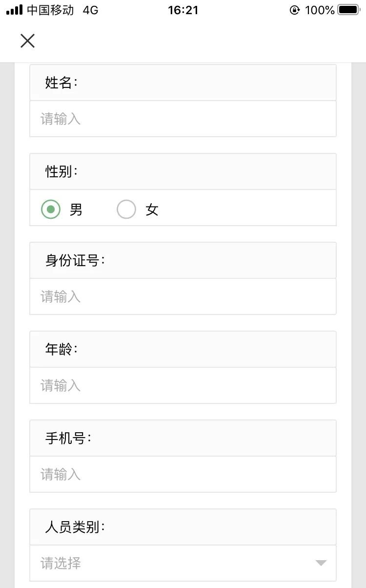Tap the rotation lock icon
366x588 pixels.
[295, 10]
